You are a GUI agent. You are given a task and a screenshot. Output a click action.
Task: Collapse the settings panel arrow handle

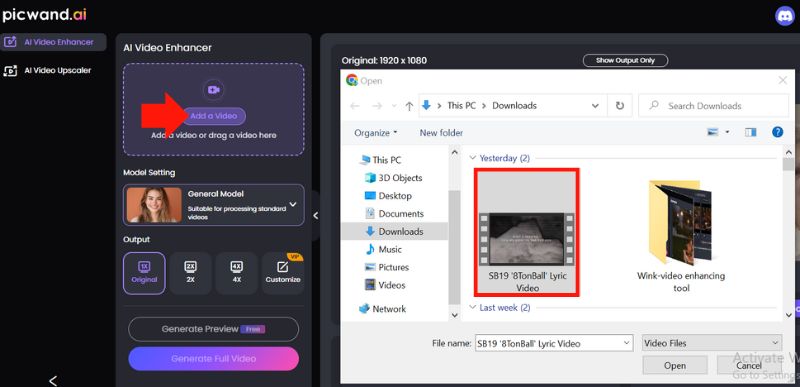315,216
